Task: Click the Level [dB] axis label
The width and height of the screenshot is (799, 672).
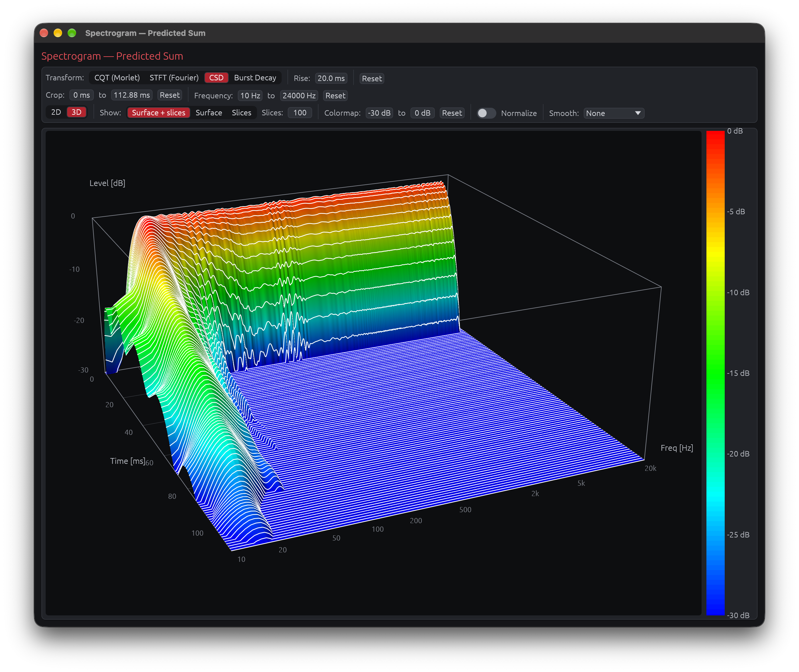Action: pyautogui.click(x=107, y=183)
